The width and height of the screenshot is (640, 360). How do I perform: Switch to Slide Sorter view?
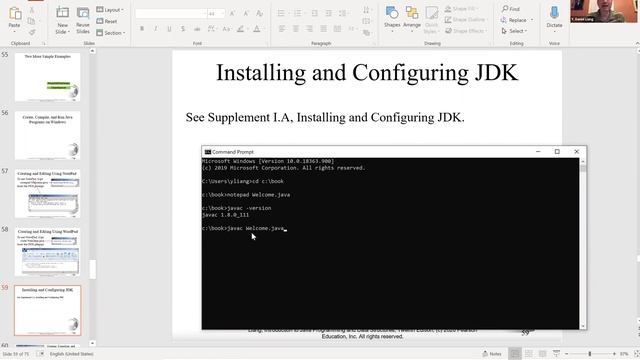[529, 354]
